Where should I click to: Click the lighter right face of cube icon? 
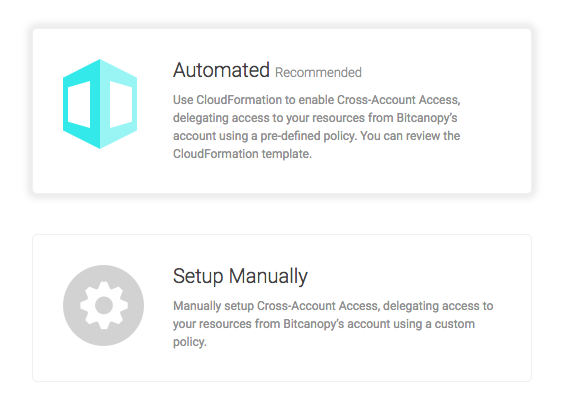tap(119, 104)
